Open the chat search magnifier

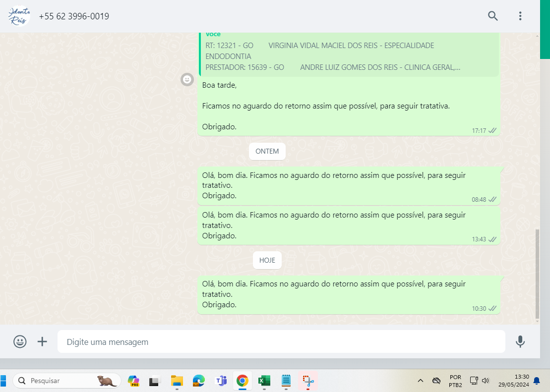click(492, 16)
